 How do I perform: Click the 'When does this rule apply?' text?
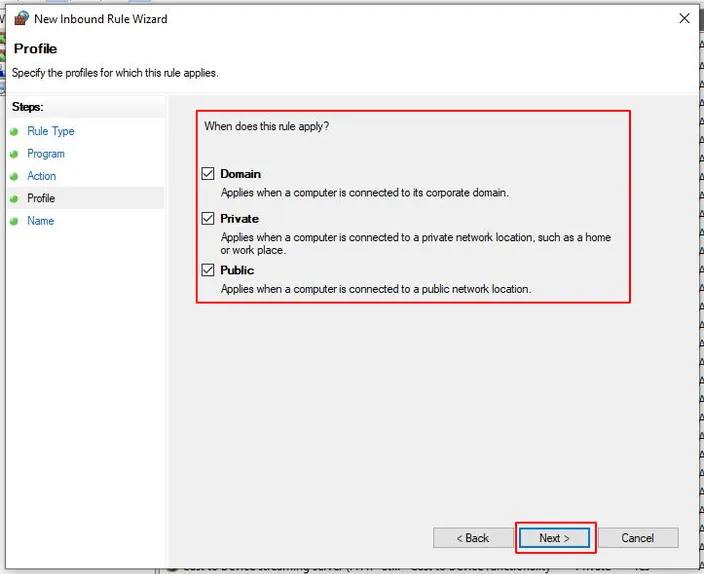267,126
